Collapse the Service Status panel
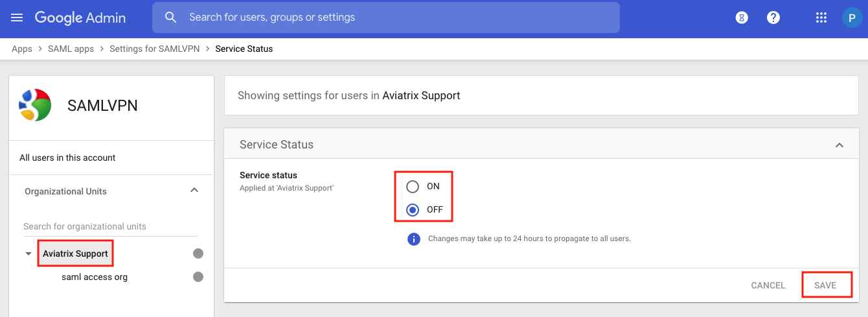The width and height of the screenshot is (868, 317). pyautogui.click(x=839, y=145)
